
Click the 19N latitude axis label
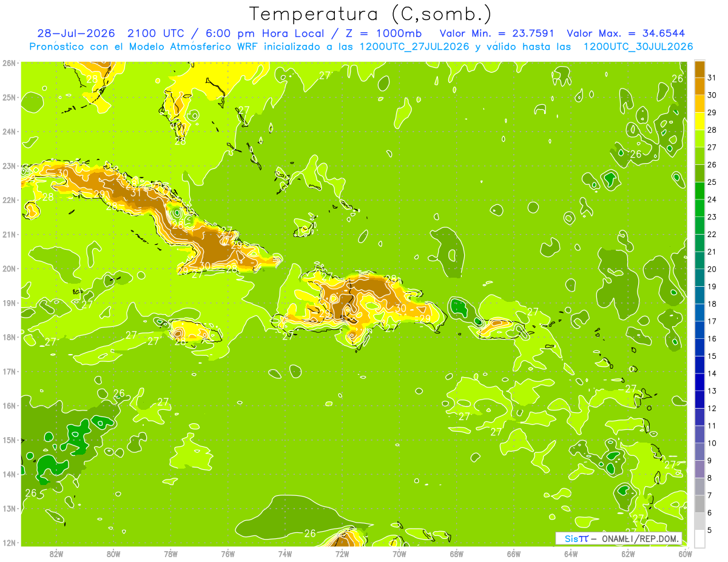pos(9,303)
